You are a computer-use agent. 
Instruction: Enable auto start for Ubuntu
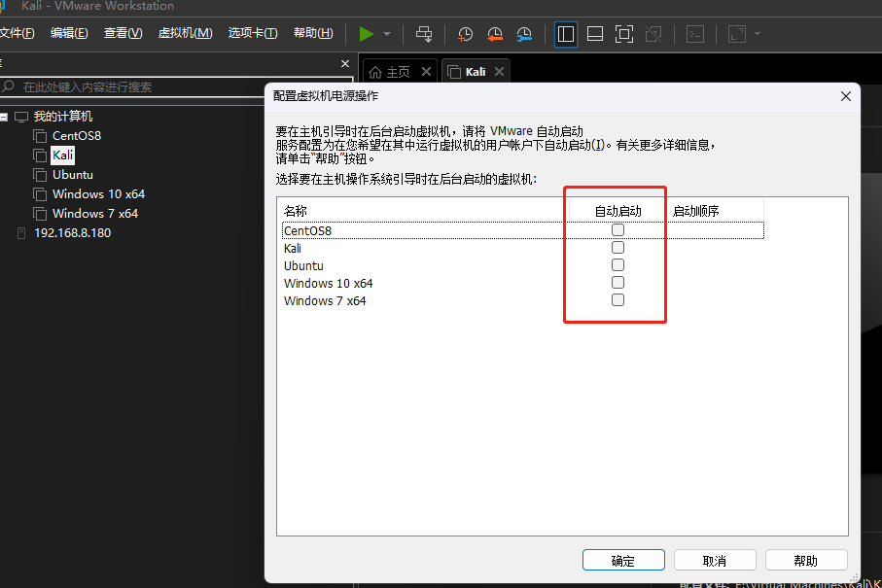(617, 264)
